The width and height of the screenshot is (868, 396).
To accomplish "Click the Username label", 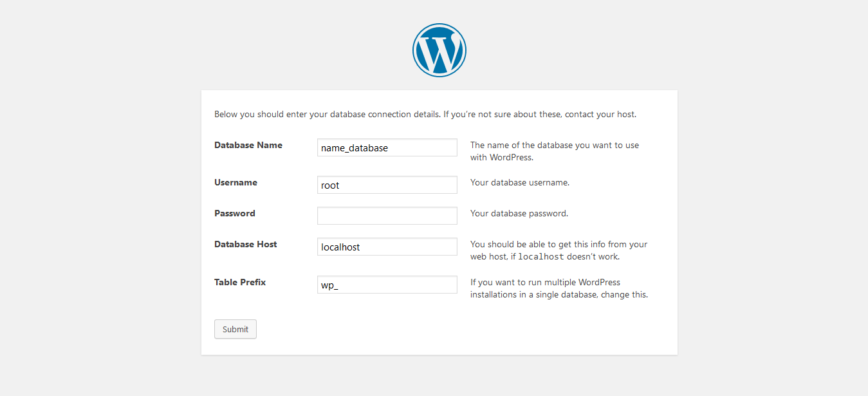I will 235,182.
